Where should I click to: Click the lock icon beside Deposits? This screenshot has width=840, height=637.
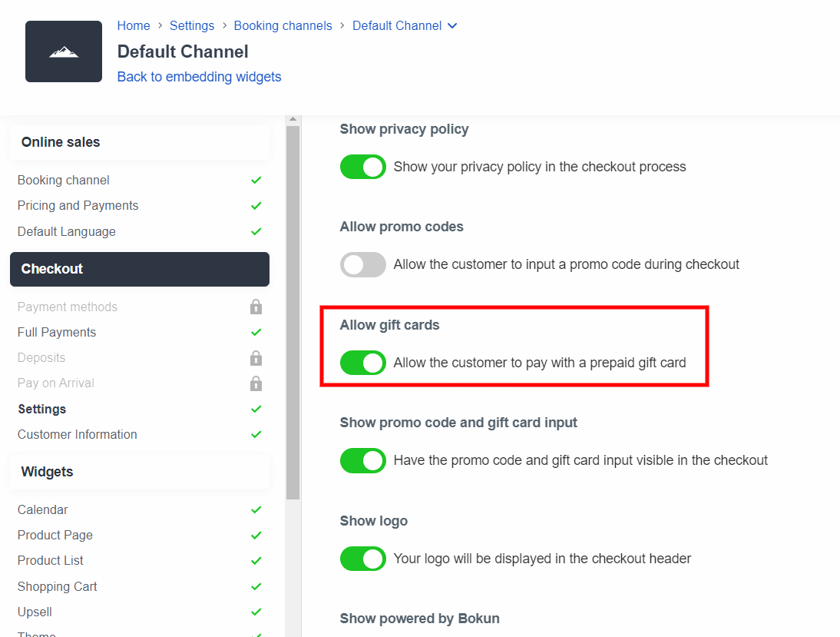pos(256,357)
